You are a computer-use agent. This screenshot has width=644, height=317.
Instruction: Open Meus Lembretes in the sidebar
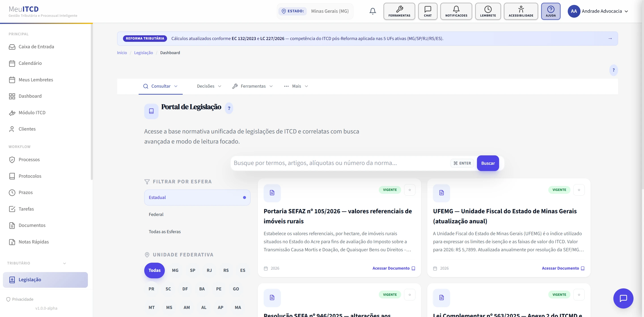tap(45, 80)
